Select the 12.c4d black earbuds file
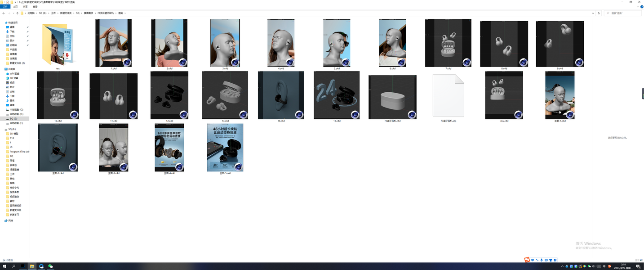The image size is (644, 270). (x=169, y=95)
